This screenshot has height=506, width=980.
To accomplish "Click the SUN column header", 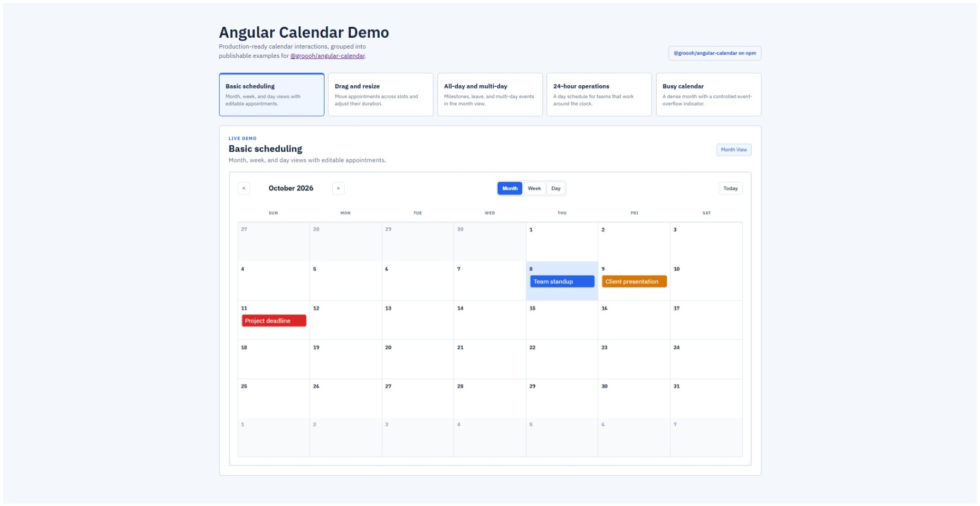I will point(273,213).
